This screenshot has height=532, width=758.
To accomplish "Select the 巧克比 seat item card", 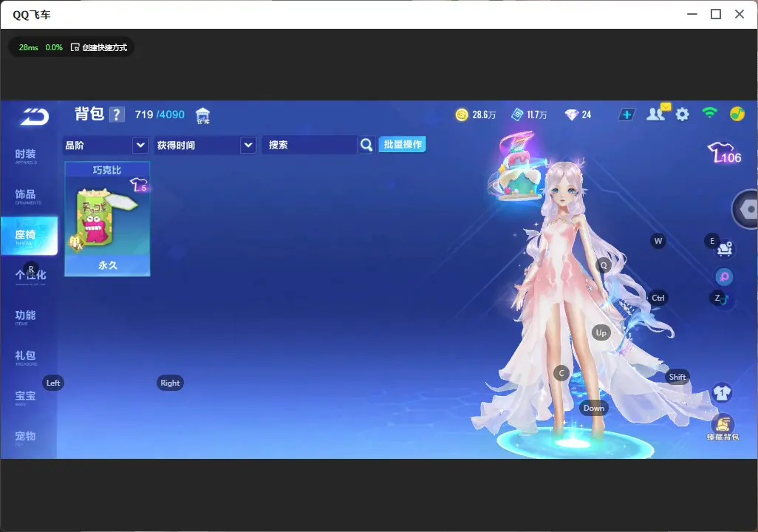I will (107, 219).
